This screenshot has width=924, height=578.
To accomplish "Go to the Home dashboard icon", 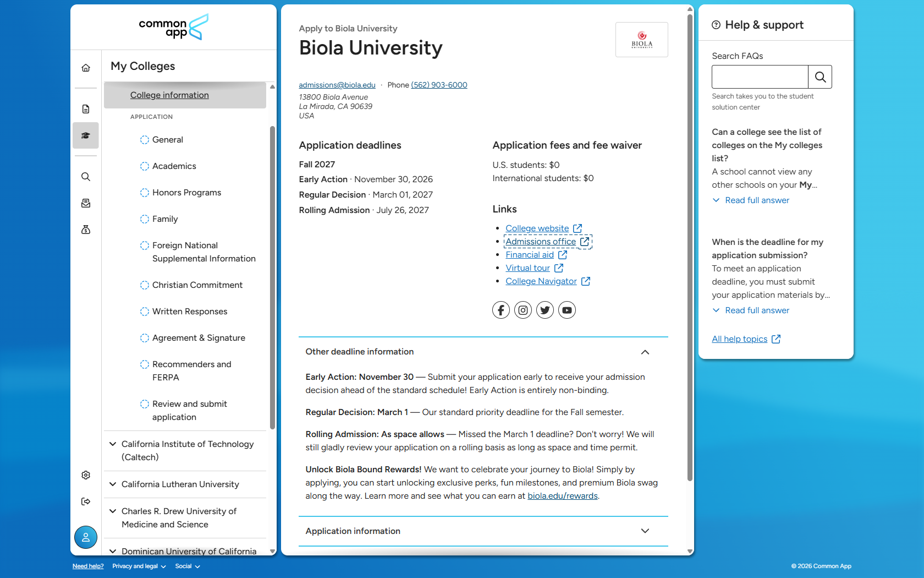I will [x=86, y=68].
